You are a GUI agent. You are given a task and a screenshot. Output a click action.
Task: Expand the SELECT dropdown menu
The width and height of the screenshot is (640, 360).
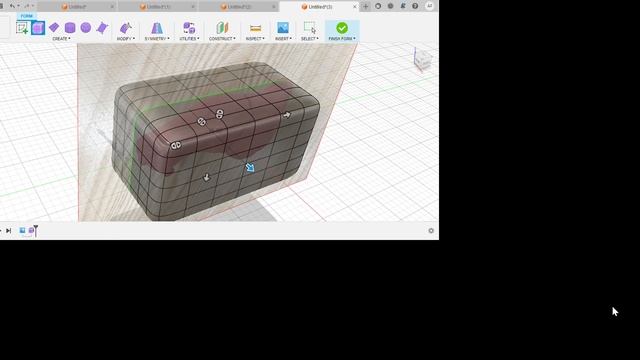tap(309, 38)
